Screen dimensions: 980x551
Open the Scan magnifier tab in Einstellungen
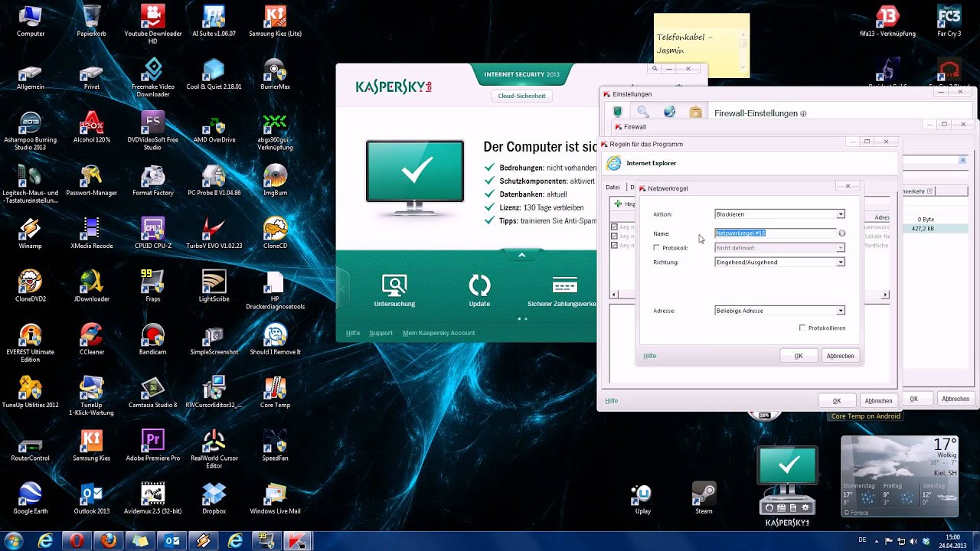644,112
